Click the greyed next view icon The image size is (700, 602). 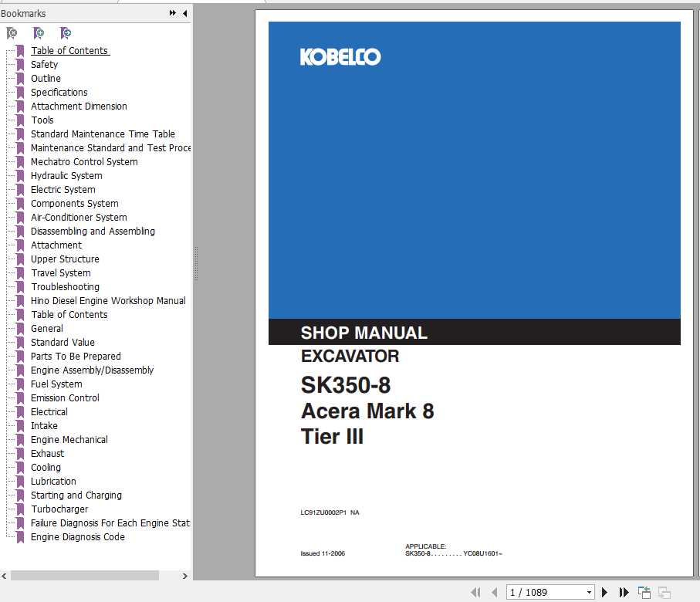pyautogui.click(x=664, y=592)
